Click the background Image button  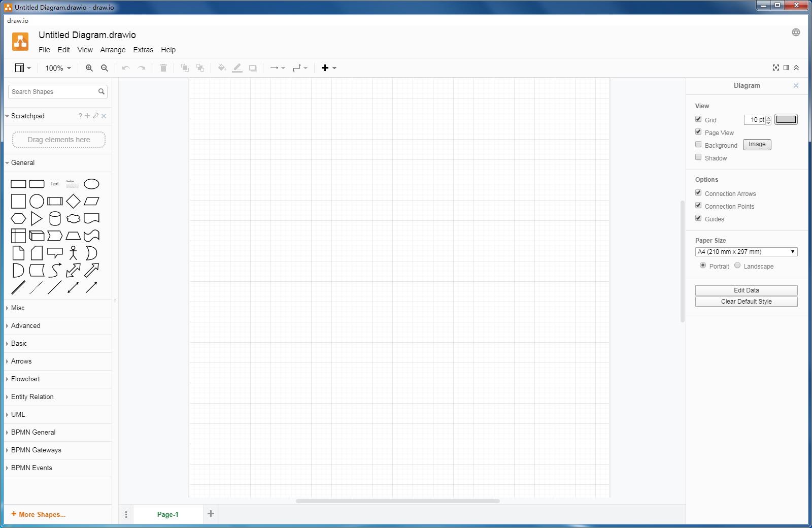757,145
